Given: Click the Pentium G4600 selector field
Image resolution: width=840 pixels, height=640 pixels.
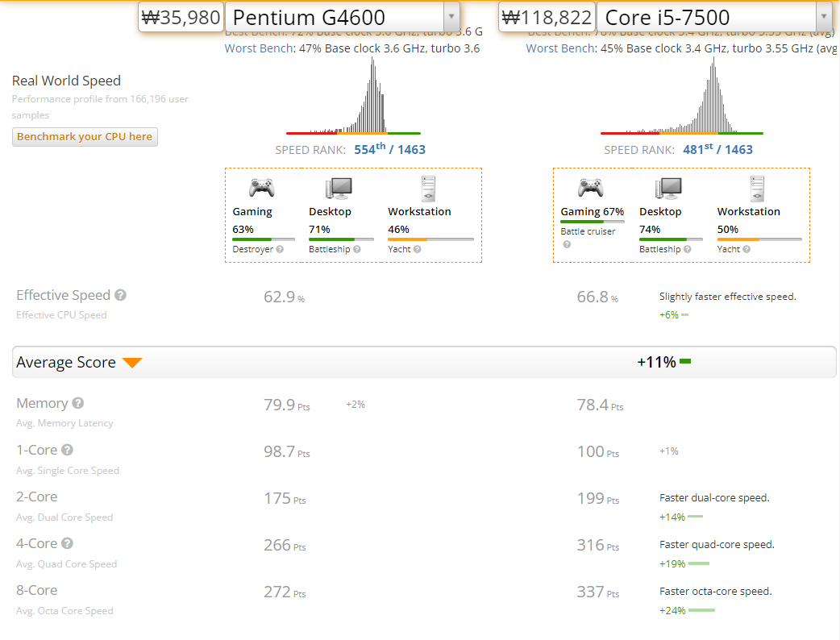Looking at the screenshot, I should tap(342, 17).
